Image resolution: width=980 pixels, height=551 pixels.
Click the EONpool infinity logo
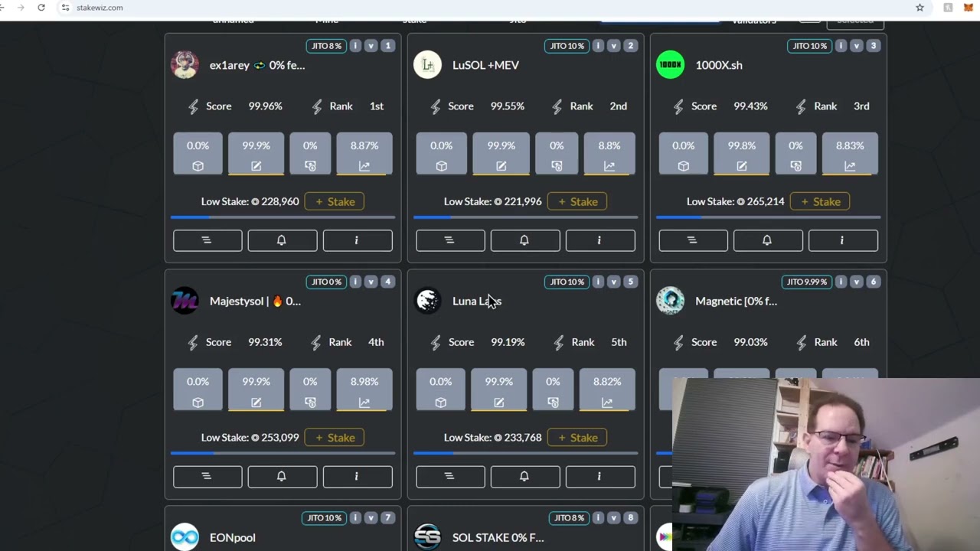185,537
